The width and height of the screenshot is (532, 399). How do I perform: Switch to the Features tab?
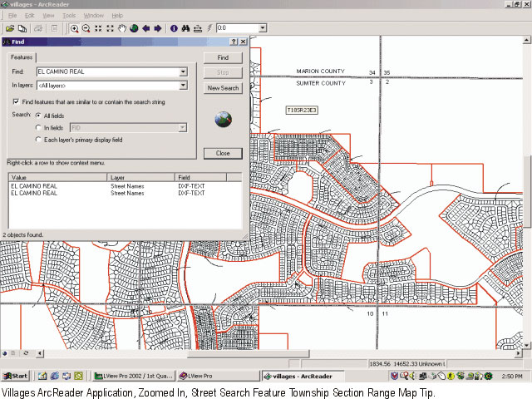tap(22, 57)
